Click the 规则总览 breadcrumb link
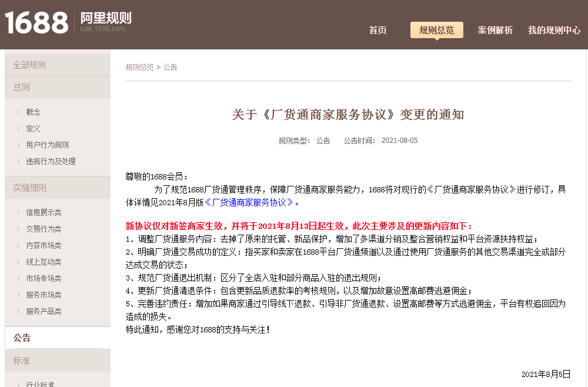The width and height of the screenshot is (588, 387). pos(139,67)
